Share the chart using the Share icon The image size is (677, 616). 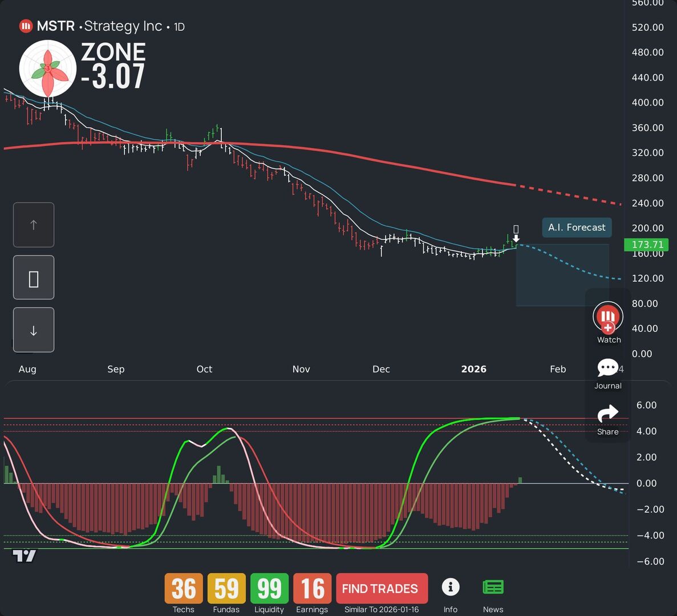[x=607, y=414]
